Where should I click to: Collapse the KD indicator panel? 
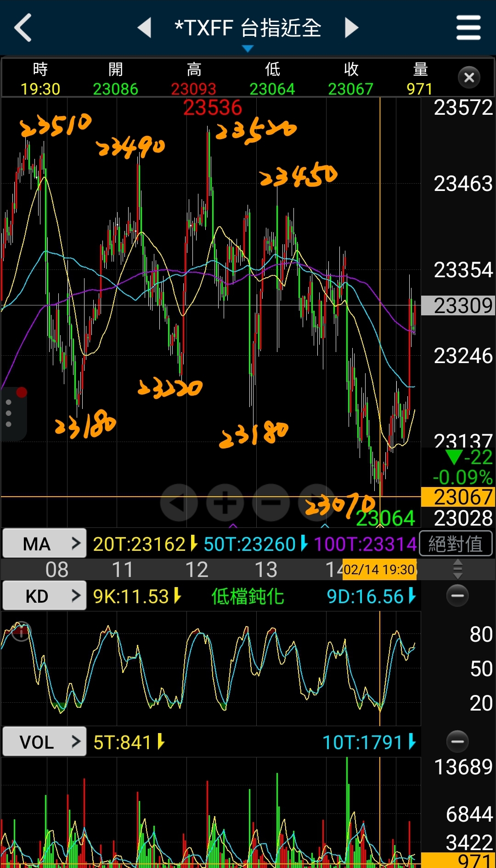click(457, 596)
